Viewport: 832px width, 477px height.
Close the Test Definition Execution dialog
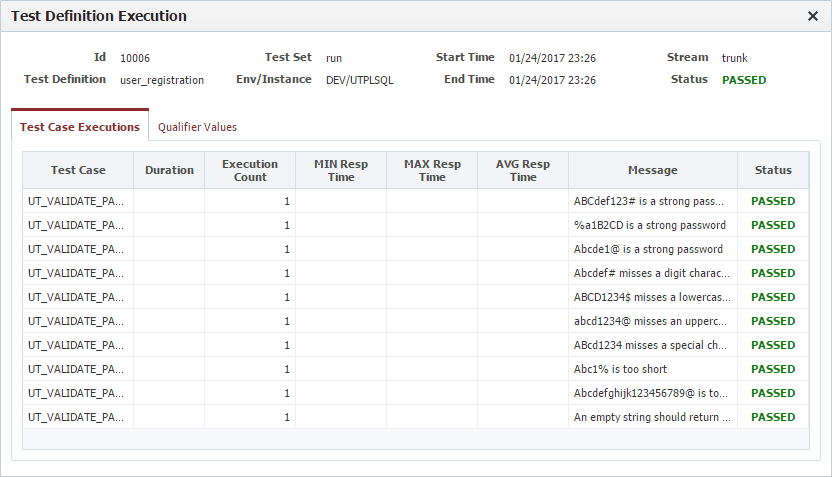812,16
